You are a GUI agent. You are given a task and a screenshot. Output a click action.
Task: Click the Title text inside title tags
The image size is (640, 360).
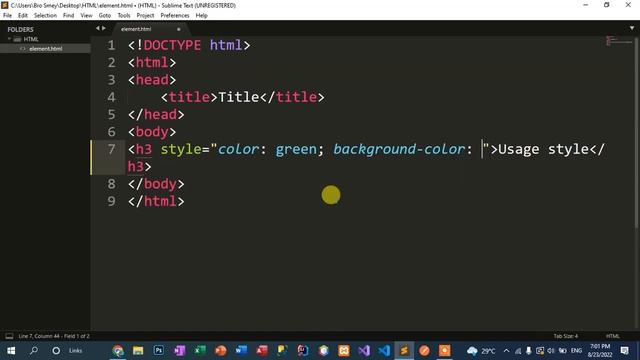239,97
